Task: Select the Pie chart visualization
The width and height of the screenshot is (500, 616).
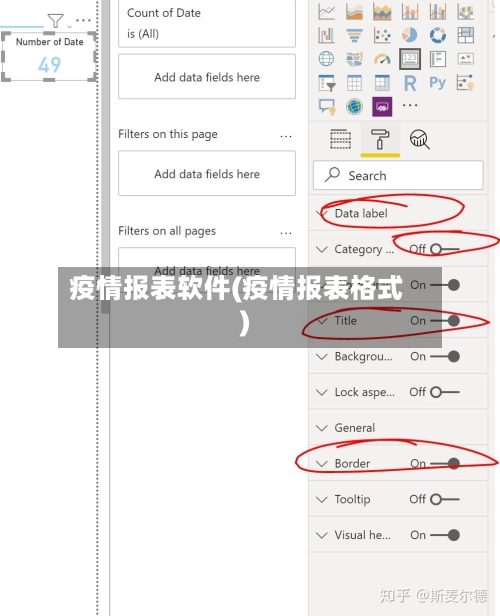Action: click(410, 35)
